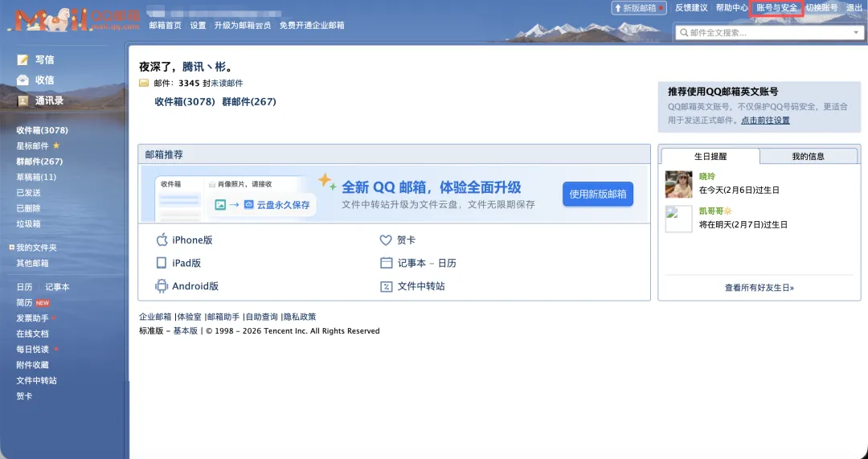Open 自助查询 footer link
Image resolution: width=868 pixels, height=459 pixels.
click(x=262, y=317)
